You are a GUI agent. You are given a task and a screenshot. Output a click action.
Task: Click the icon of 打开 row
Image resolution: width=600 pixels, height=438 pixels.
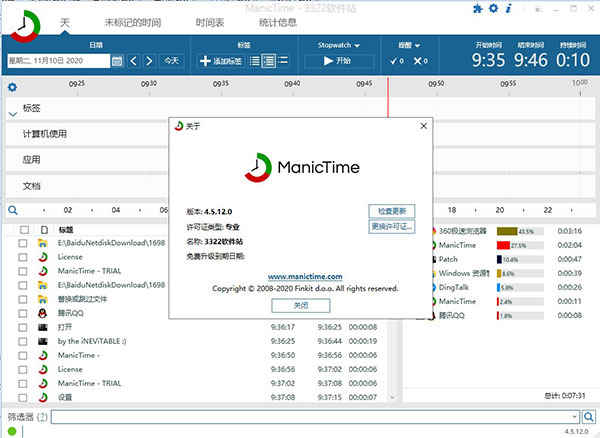click(x=43, y=327)
